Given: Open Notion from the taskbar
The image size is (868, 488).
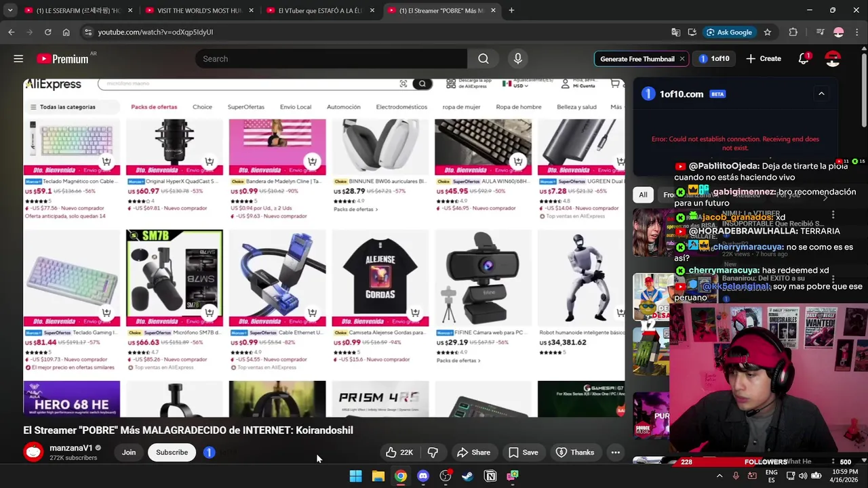Looking at the screenshot, I should (x=490, y=476).
